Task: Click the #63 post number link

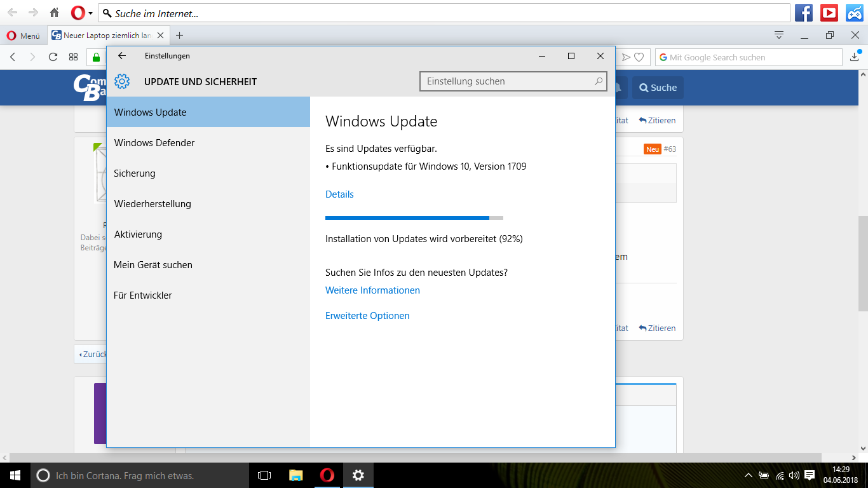Action: tap(670, 149)
